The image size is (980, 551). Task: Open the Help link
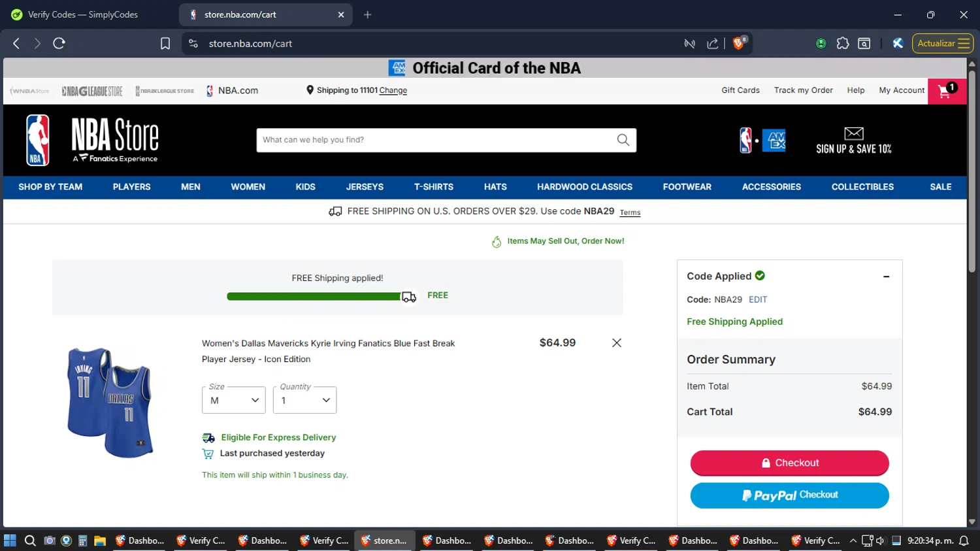(855, 90)
